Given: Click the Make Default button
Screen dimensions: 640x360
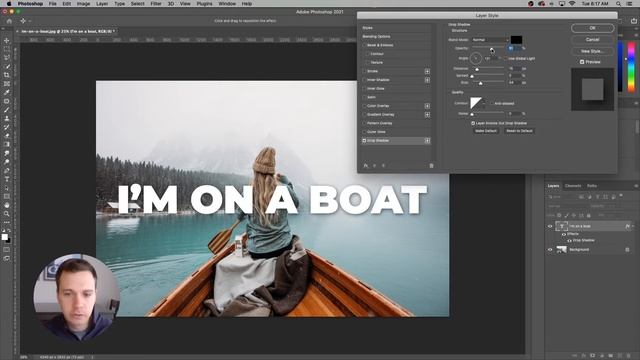Looking at the screenshot, I should (486, 131).
